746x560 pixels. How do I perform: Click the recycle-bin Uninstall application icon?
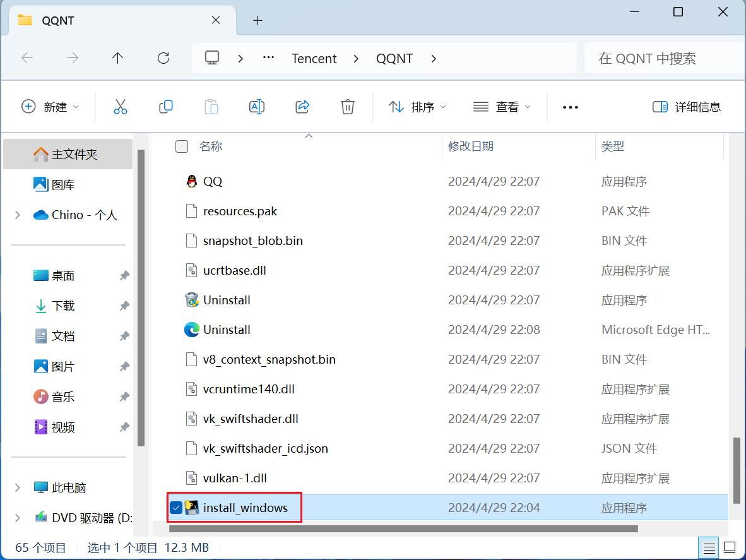point(192,301)
